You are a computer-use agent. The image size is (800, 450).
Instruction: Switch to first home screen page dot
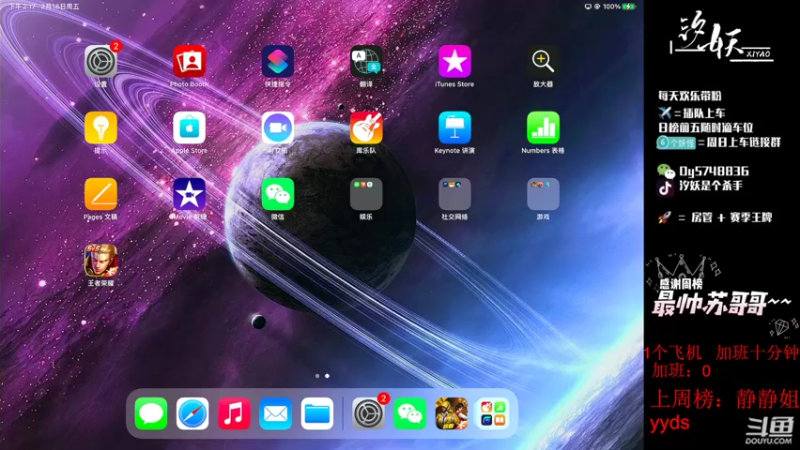tap(317, 376)
